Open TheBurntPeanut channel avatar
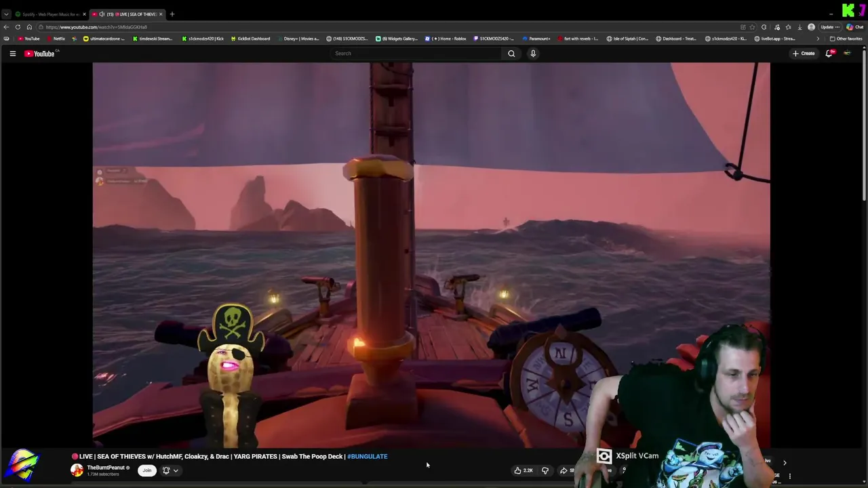 [x=77, y=470]
